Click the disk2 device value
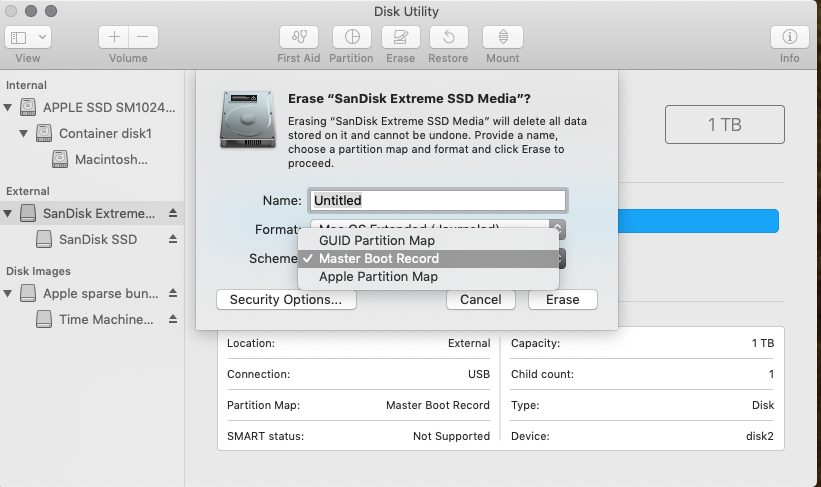This screenshot has width=821, height=487. pyautogui.click(x=760, y=436)
